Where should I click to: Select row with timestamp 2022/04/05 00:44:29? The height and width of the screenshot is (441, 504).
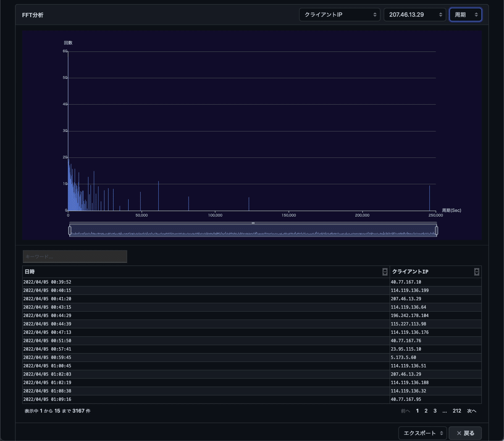[252, 316]
